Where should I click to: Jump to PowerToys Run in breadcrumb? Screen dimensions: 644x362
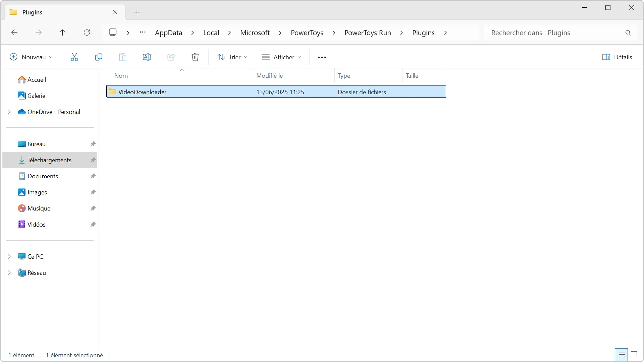click(368, 33)
